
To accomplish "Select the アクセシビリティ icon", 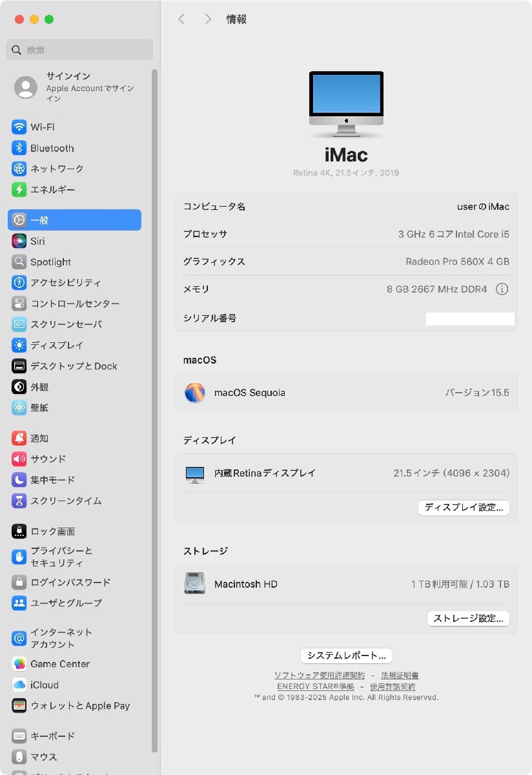I will coord(19,282).
